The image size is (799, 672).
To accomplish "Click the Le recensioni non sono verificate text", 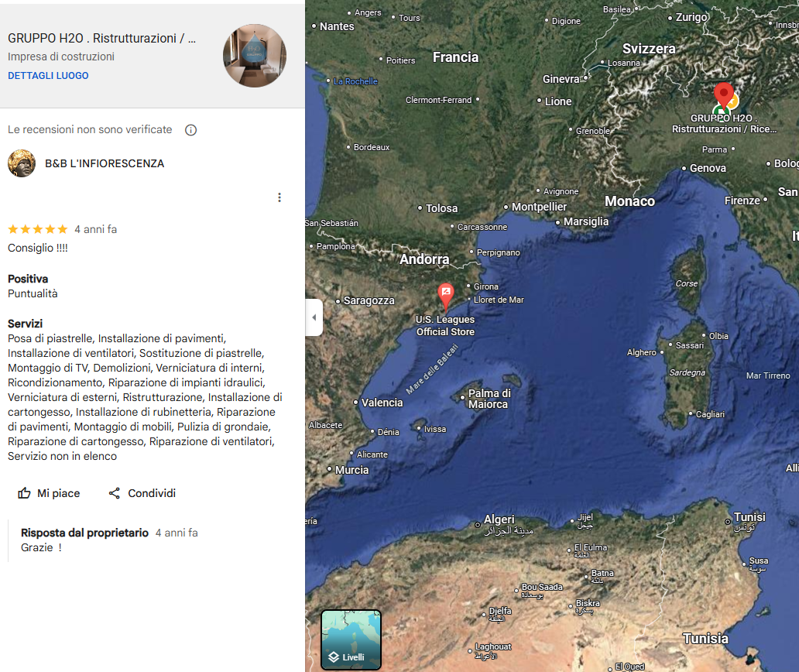I will [x=90, y=129].
